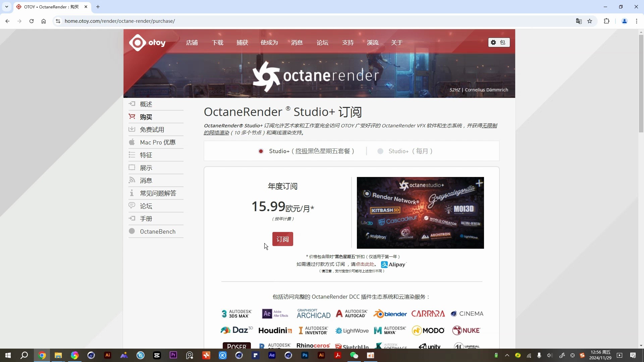Open the cart gear button labeled 包
The image size is (644, 362).
(x=499, y=43)
